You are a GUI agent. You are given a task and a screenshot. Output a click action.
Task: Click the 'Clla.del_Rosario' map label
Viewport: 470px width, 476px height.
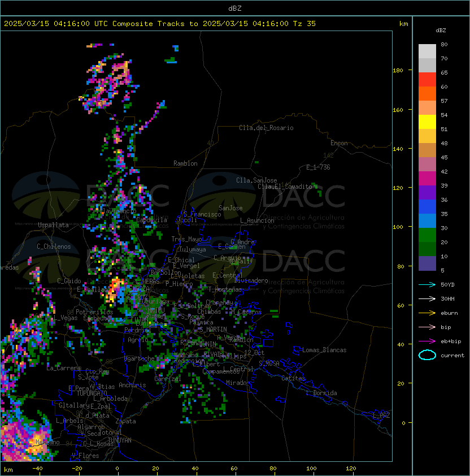(266, 128)
